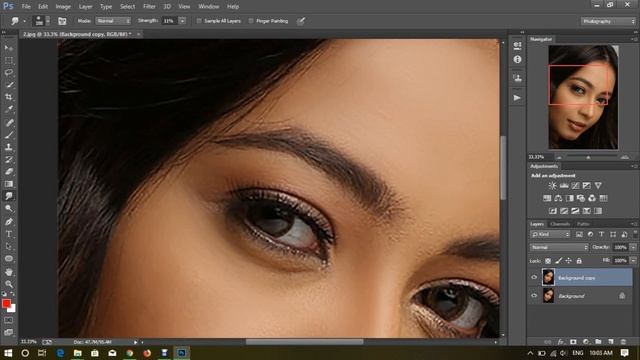
Task: Toggle lock transparent pixels
Action: [x=548, y=260]
